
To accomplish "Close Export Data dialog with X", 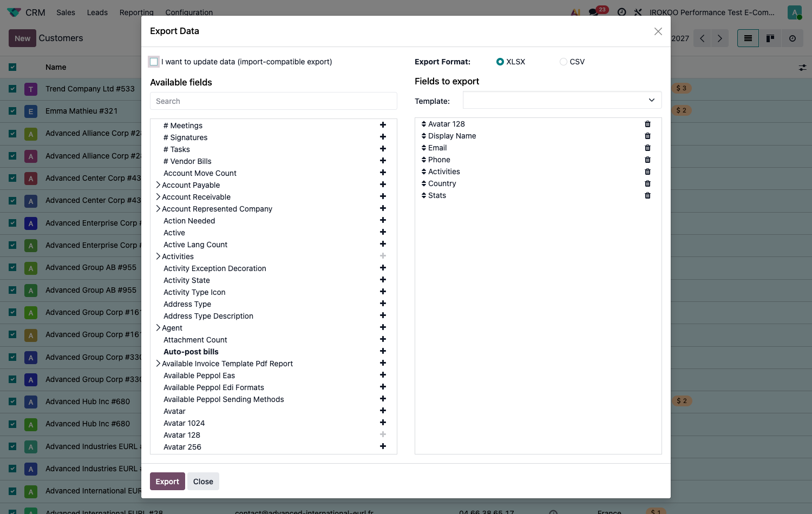I will click(x=658, y=31).
